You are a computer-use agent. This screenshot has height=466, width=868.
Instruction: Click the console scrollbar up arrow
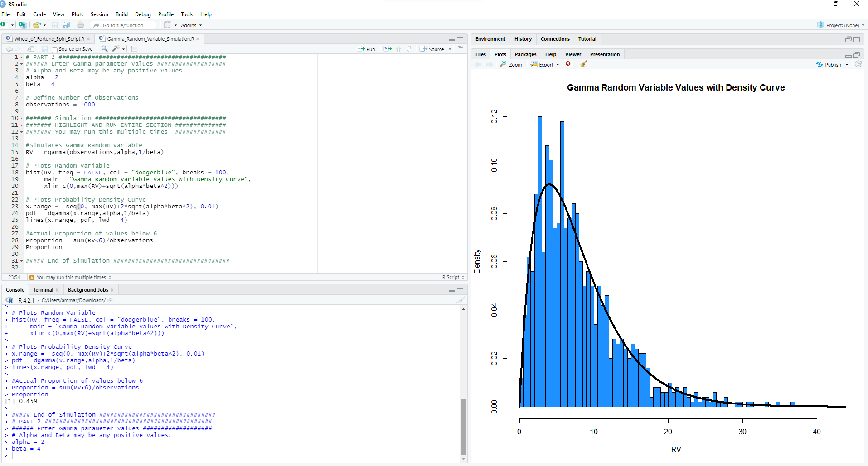pos(463,309)
